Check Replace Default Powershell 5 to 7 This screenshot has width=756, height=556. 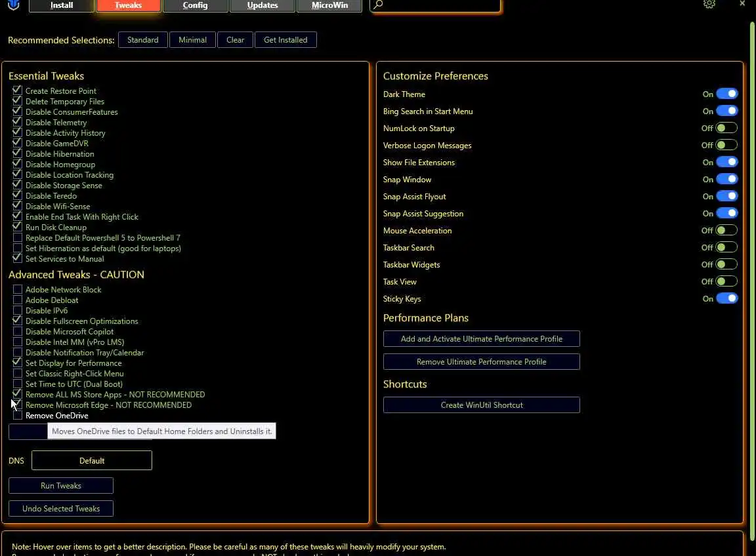pyautogui.click(x=17, y=237)
